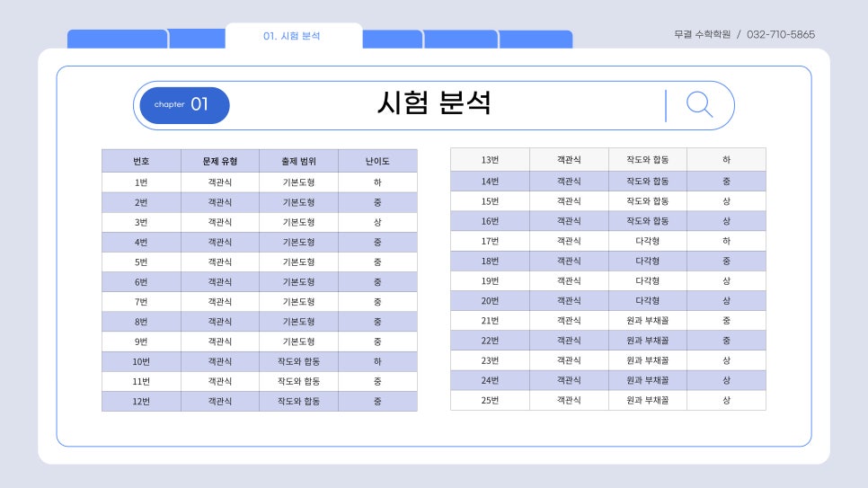This screenshot has height=488, width=868.
Task: Select the '18번' row number cell
Action: (490, 261)
